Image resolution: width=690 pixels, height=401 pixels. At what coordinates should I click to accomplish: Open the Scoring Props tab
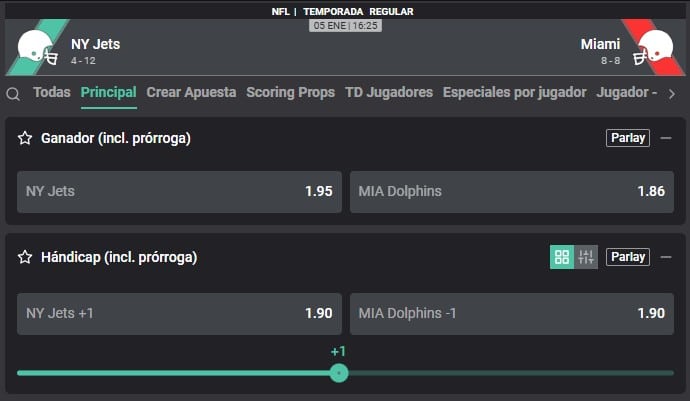point(291,92)
